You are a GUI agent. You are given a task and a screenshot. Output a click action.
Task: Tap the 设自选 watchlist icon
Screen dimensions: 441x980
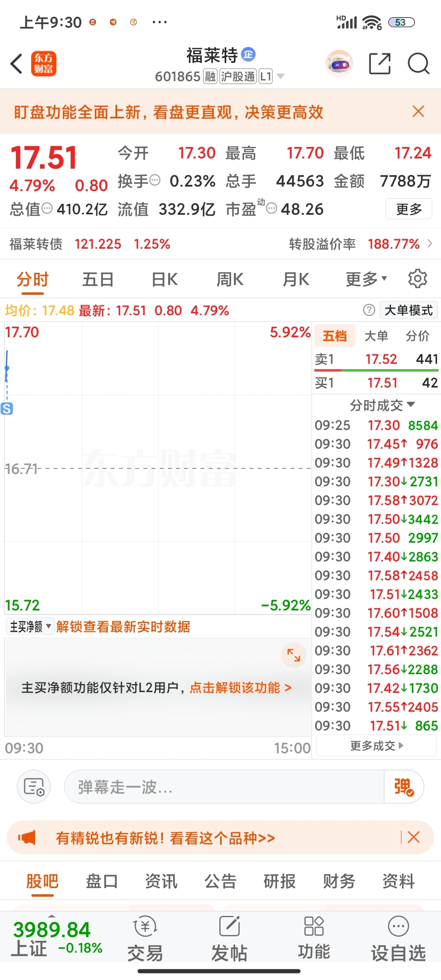[399, 939]
